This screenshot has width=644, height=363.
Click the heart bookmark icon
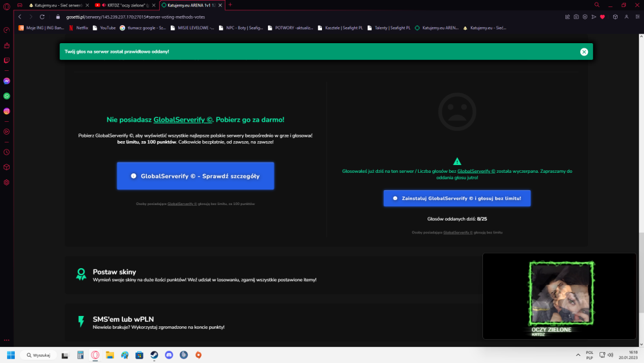603,17
